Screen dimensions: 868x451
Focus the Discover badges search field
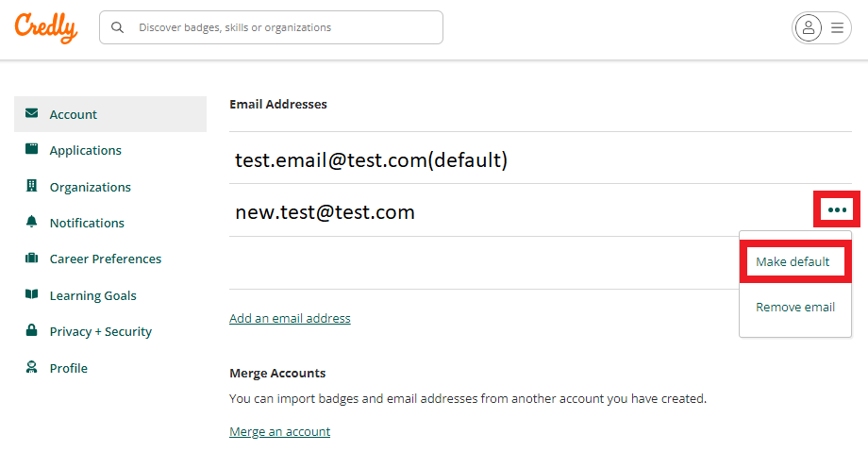(x=272, y=27)
